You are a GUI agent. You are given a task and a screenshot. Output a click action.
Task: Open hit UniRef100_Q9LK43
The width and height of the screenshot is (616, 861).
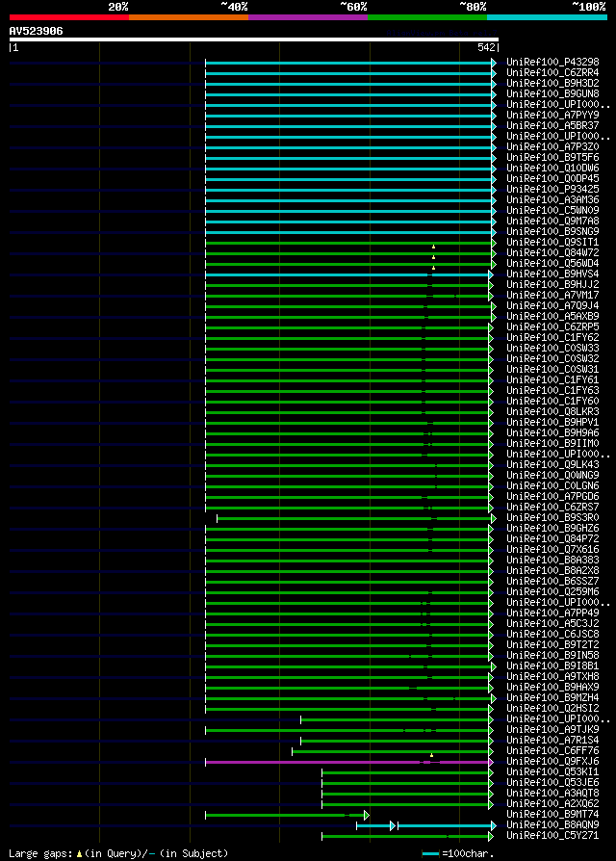coord(552,464)
